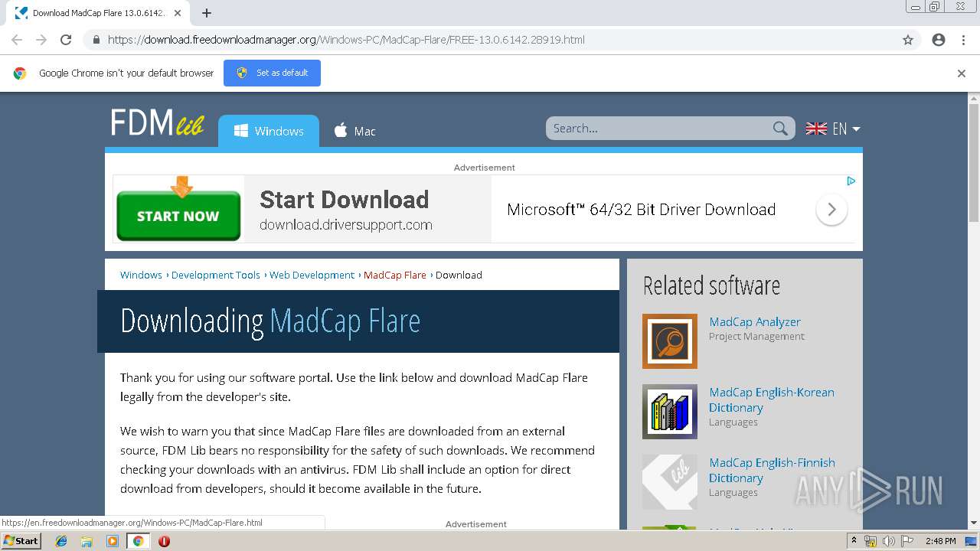The height and width of the screenshot is (551, 980).
Task: Click the taskbar clock 2:48 PM
Action: 941,541
